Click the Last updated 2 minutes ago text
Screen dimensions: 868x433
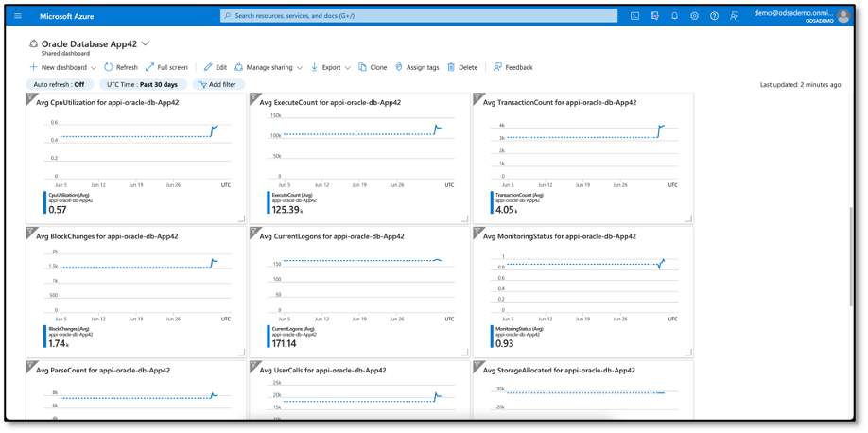click(801, 85)
